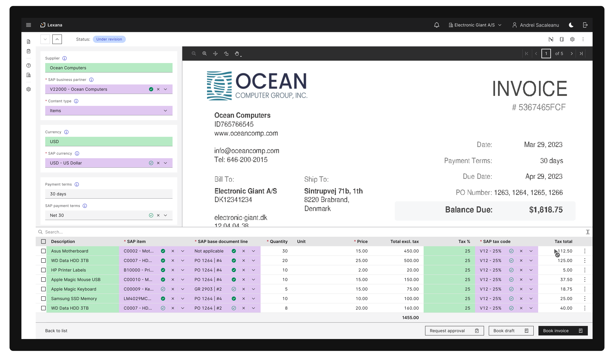This screenshot has height=364, width=614.
Task: Check the Samsung SSD Memory row checkbox
Action: pos(43,299)
